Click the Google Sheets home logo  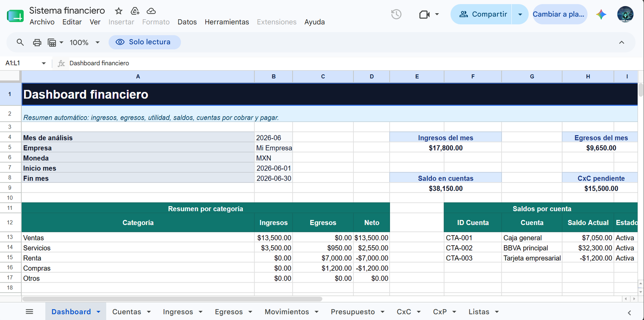click(x=15, y=16)
